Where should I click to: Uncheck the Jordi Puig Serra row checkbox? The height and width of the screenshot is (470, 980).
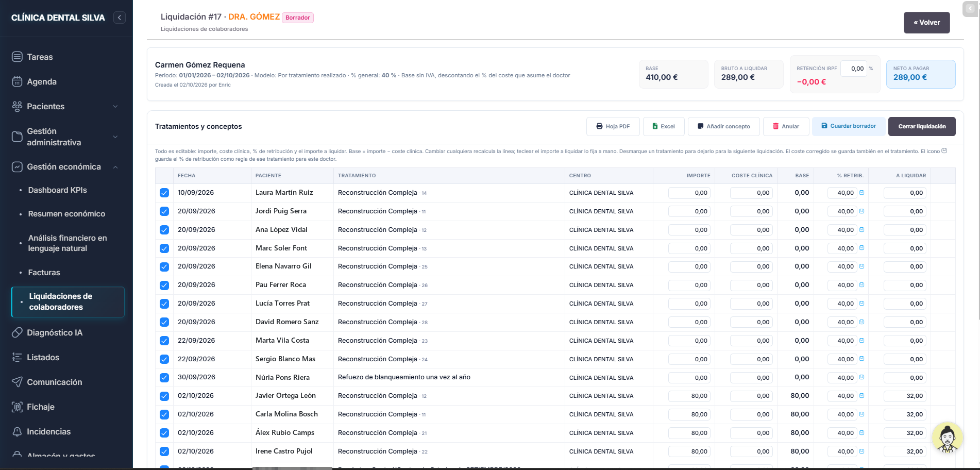(164, 211)
